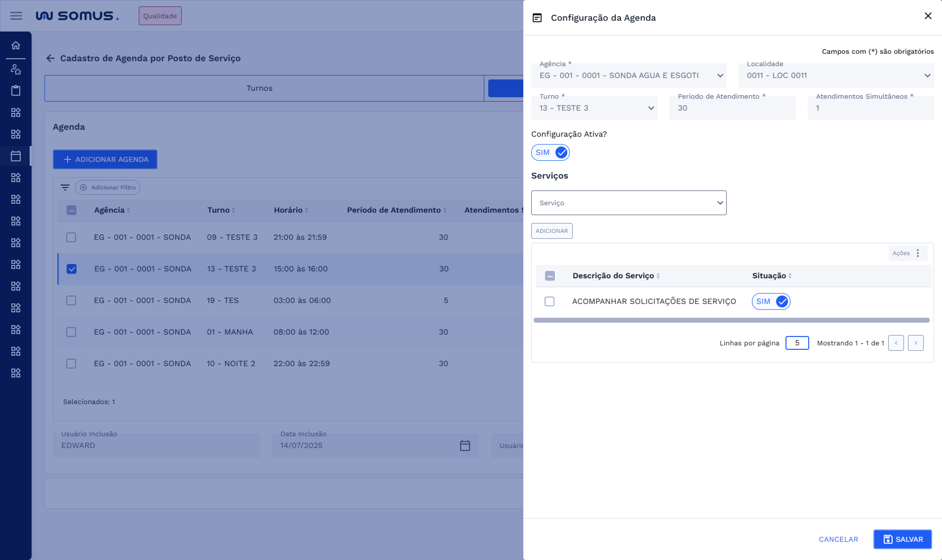Click the back arrow beside Cadastro de Agenda
The width and height of the screenshot is (942, 560).
click(50, 58)
